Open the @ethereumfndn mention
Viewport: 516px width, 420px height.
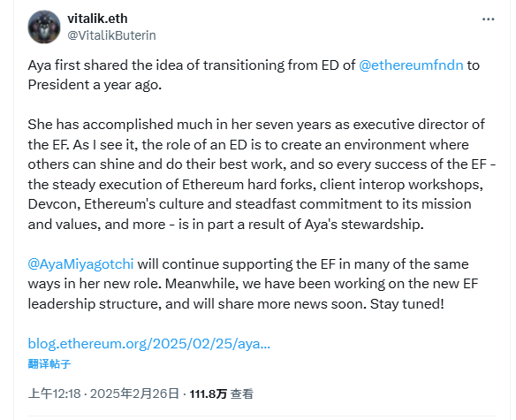[411, 65]
